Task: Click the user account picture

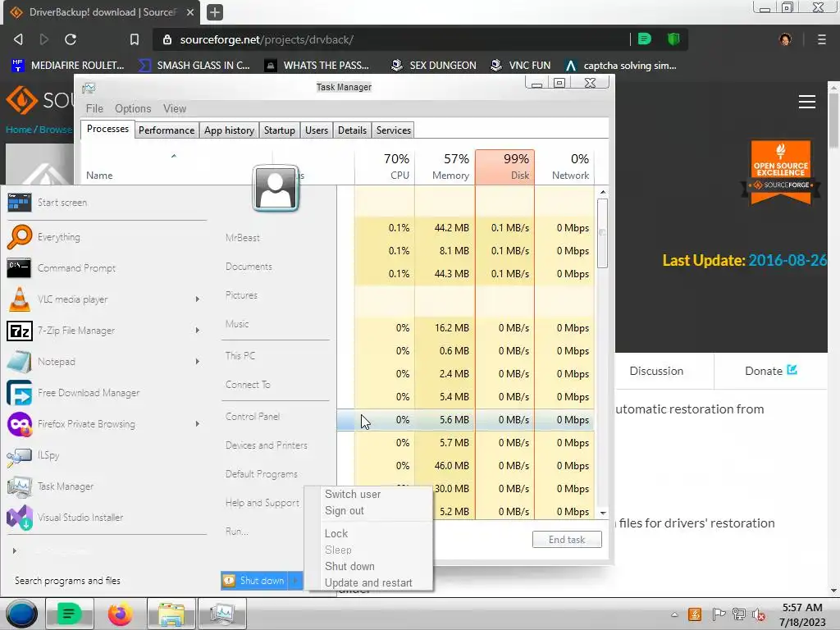Action: tap(276, 188)
